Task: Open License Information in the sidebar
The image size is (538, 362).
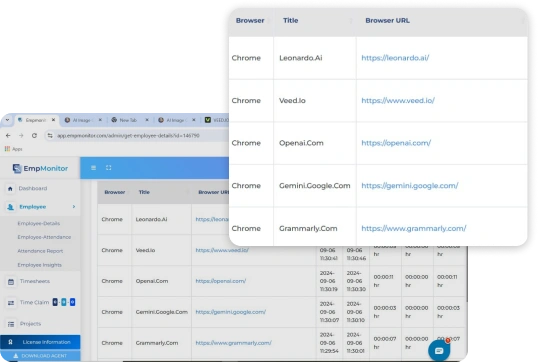Action: (x=40, y=342)
